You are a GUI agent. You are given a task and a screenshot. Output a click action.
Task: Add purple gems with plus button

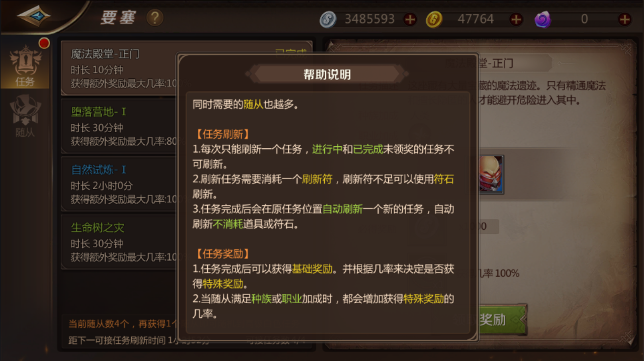(x=625, y=20)
